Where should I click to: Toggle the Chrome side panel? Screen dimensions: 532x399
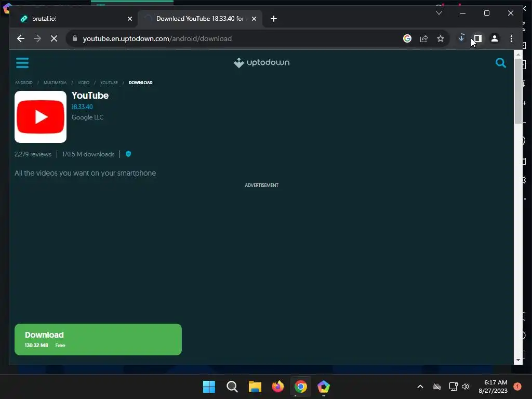point(478,38)
